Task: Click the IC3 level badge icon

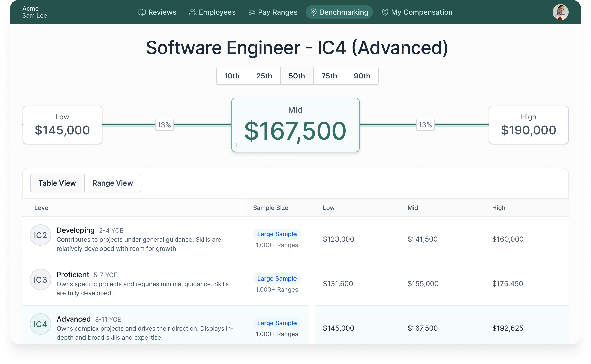Action: 40,280
